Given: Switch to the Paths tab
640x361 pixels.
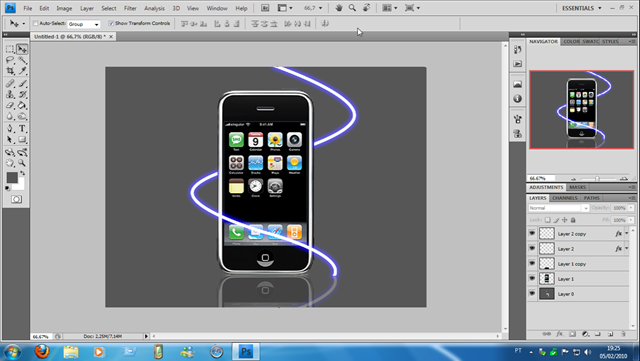Looking at the screenshot, I should coord(591,198).
